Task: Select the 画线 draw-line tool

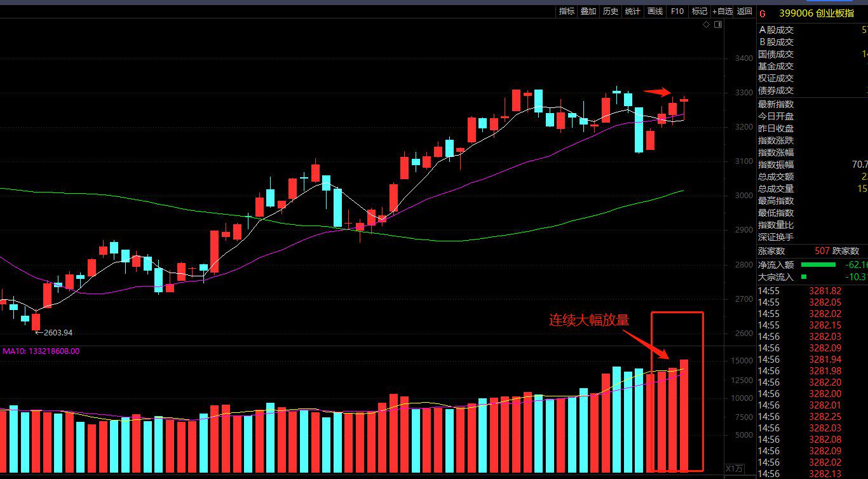Action: pos(654,11)
